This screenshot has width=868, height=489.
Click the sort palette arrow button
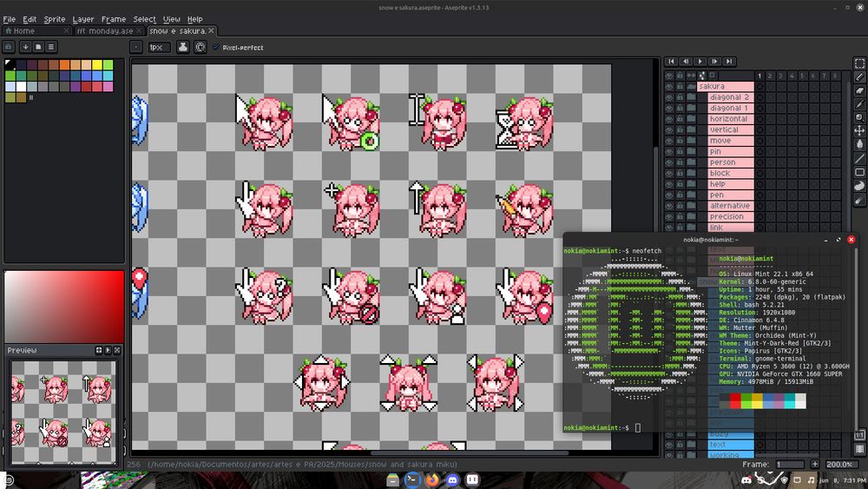tap(25, 47)
